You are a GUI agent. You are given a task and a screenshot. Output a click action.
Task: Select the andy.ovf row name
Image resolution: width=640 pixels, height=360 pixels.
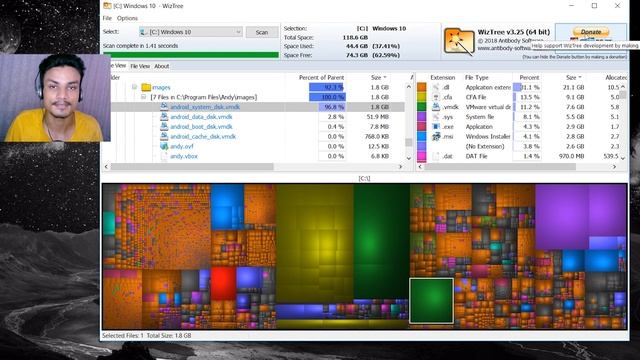tap(182, 146)
